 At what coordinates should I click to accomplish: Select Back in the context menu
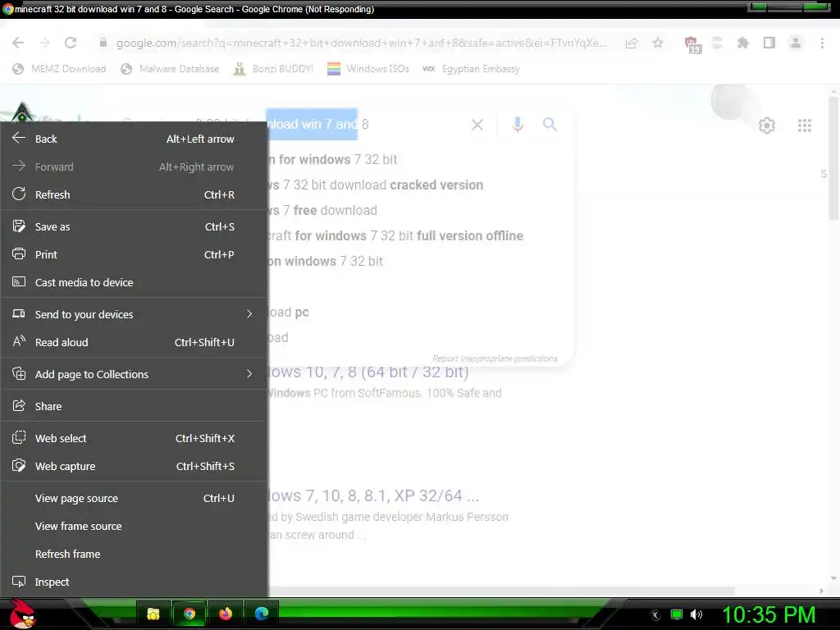tap(134, 139)
